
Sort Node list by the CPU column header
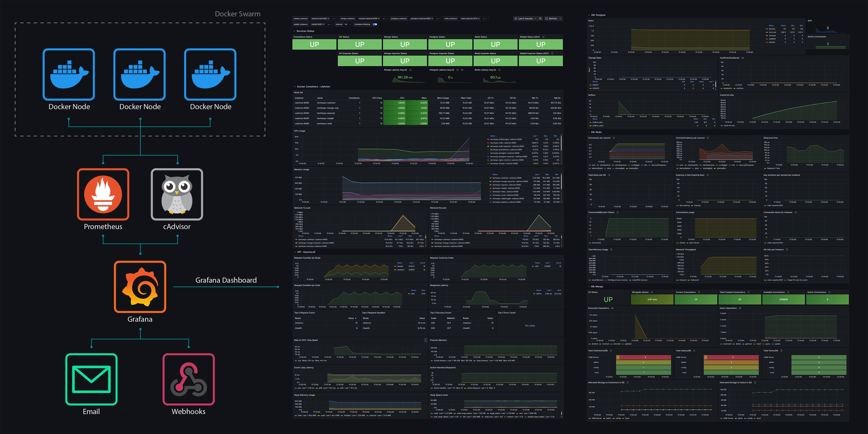coord(402,98)
